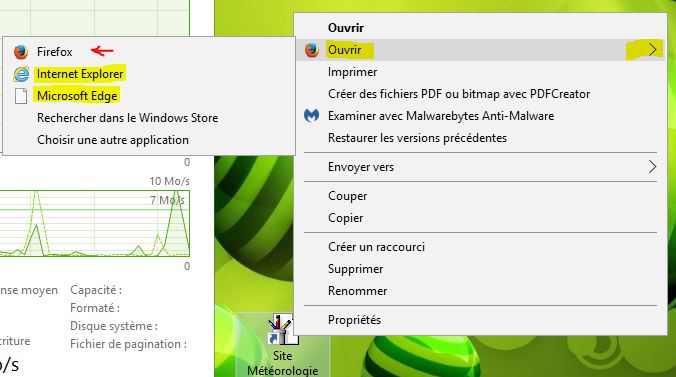
Task: Expand the Ouvrir submenu arrow
Action: coord(652,50)
